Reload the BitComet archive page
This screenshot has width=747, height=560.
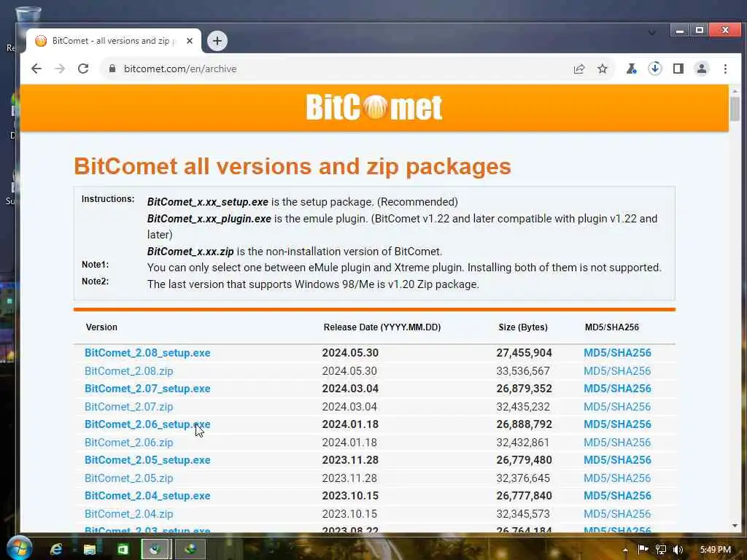click(x=83, y=69)
